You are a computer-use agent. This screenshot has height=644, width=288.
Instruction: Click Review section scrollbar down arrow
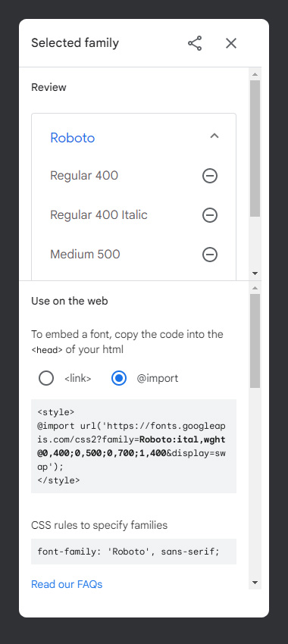pos(255,273)
